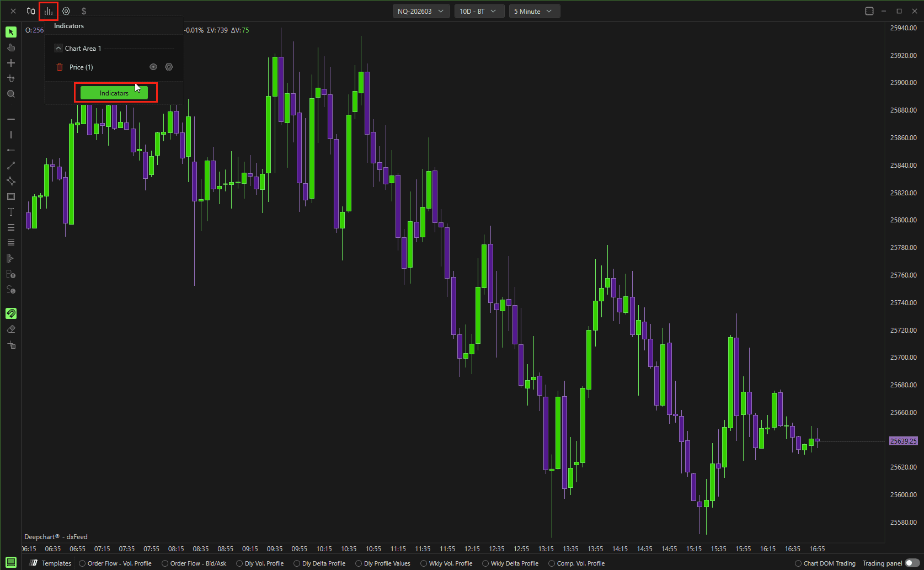Open Price (1) indicator settings gear
Screen dimensions: 924x570
(169, 67)
